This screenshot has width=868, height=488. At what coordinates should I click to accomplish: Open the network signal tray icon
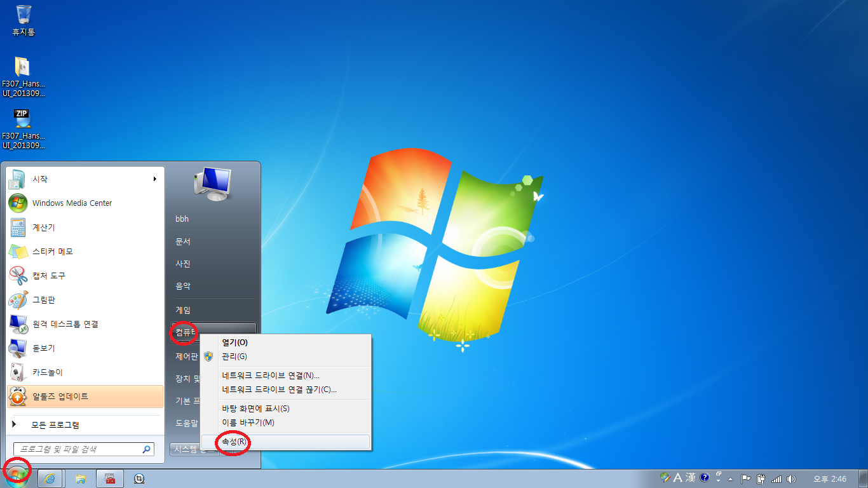[x=776, y=478]
